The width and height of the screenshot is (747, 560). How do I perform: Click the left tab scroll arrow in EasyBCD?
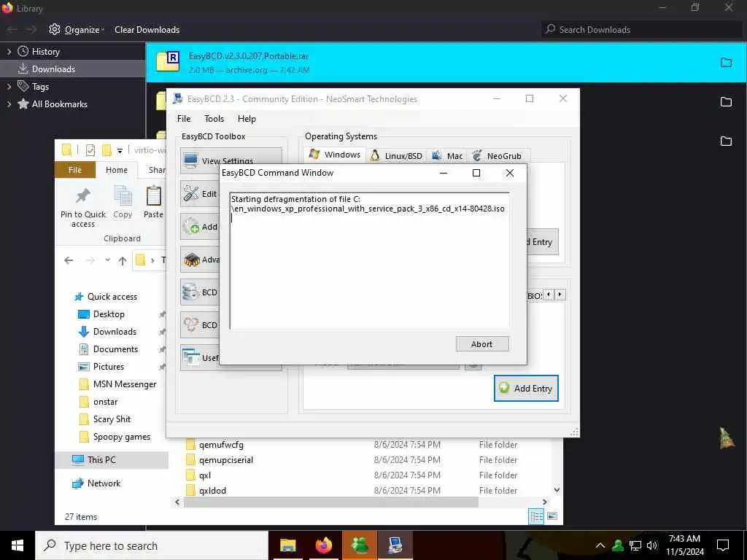coord(549,295)
